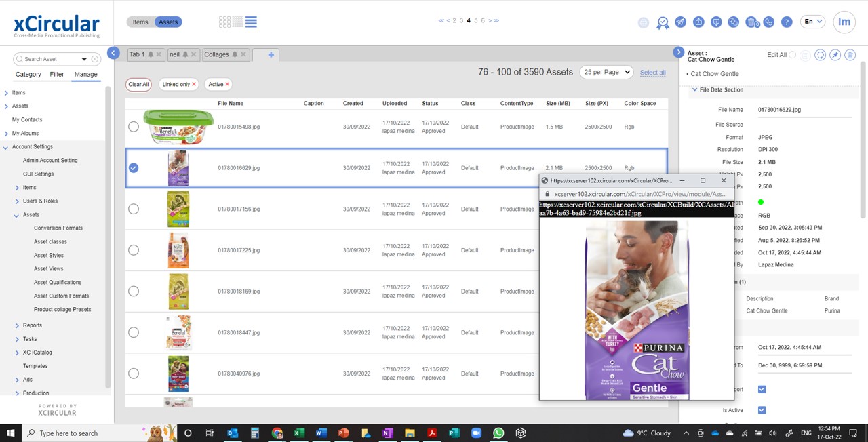868x442 pixels.
Task: Click the Select all link
Action: click(x=652, y=72)
